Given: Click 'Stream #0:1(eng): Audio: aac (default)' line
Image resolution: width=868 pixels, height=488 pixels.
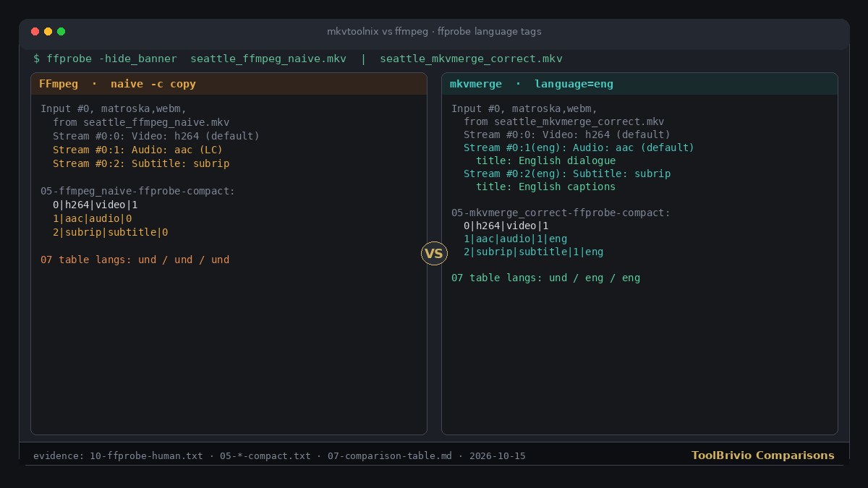Looking at the screenshot, I should (x=579, y=147).
